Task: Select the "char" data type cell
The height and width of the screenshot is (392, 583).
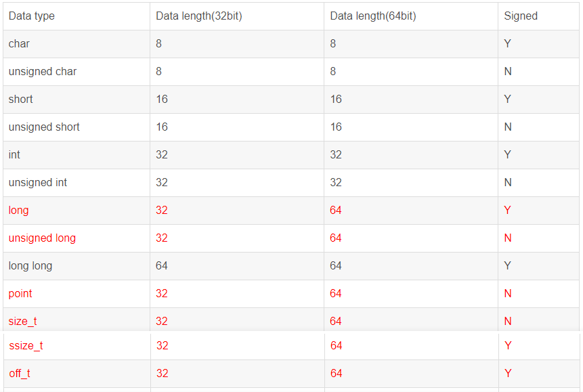Action: click(x=19, y=44)
